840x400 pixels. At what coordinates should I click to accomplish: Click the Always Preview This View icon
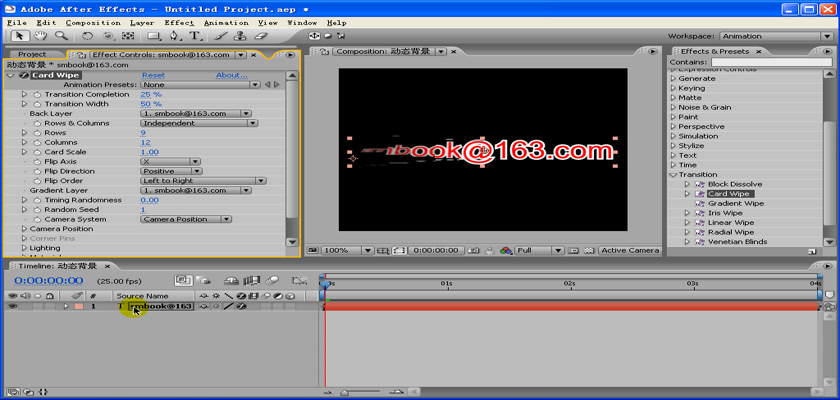coord(313,250)
